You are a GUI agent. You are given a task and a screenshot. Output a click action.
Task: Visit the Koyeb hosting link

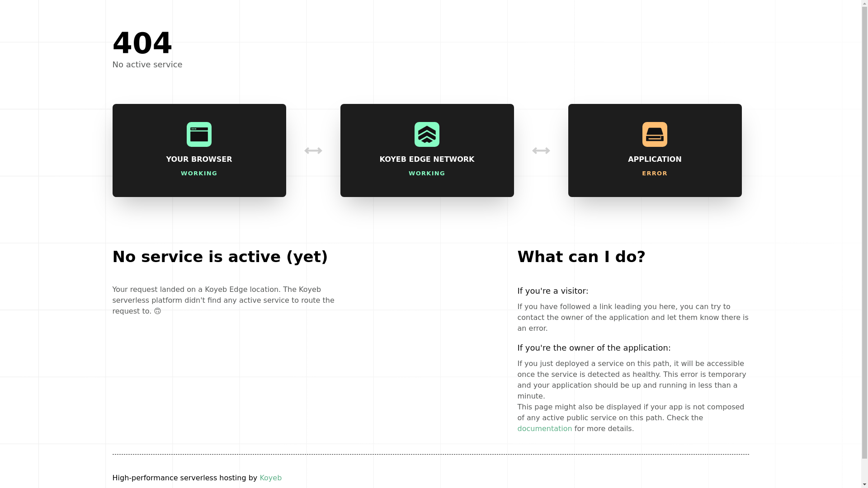[x=270, y=478]
